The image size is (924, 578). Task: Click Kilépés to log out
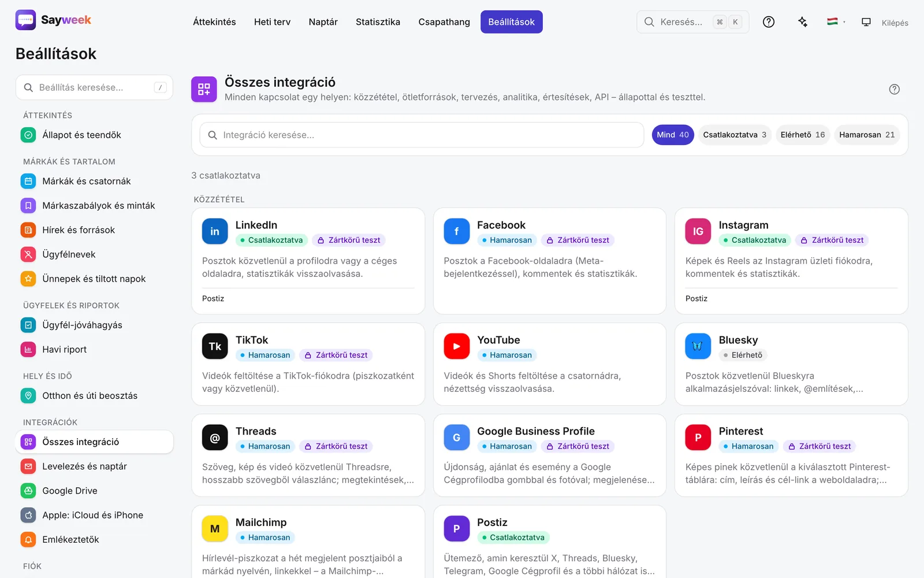click(x=895, y=23)
